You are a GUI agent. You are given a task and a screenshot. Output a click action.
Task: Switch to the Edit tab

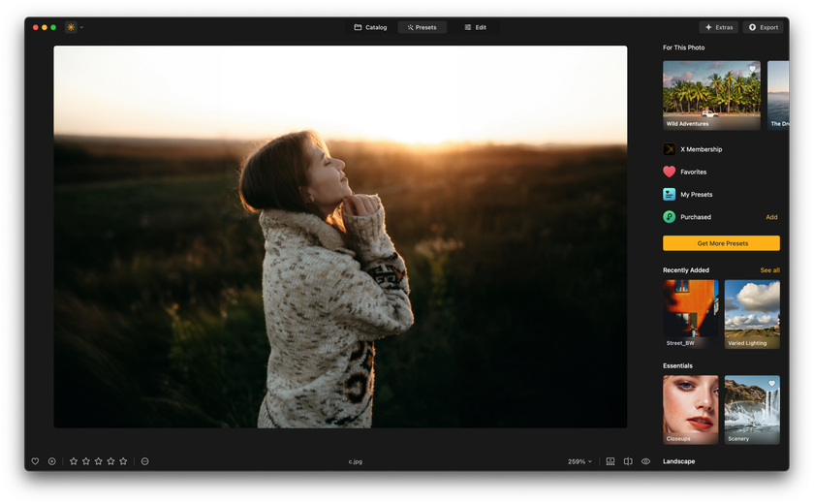475,27
